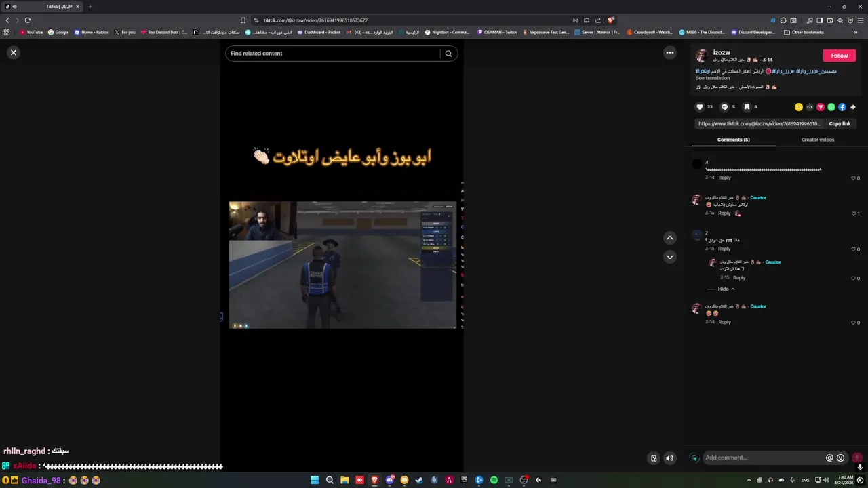Reply to the creator's 3-16 comment

(x=724, y=213)
